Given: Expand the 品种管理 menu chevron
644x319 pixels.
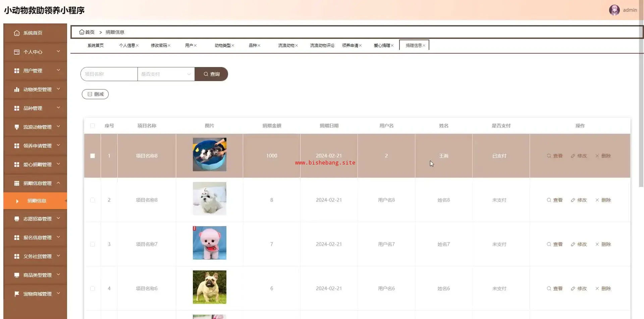Looking at the screenshot, I should [x=58, y=108].
